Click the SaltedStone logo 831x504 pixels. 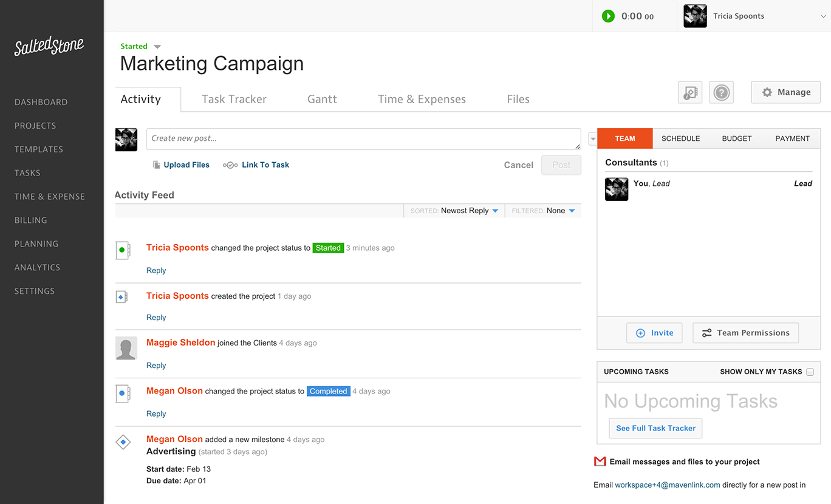tap(49, 47)
